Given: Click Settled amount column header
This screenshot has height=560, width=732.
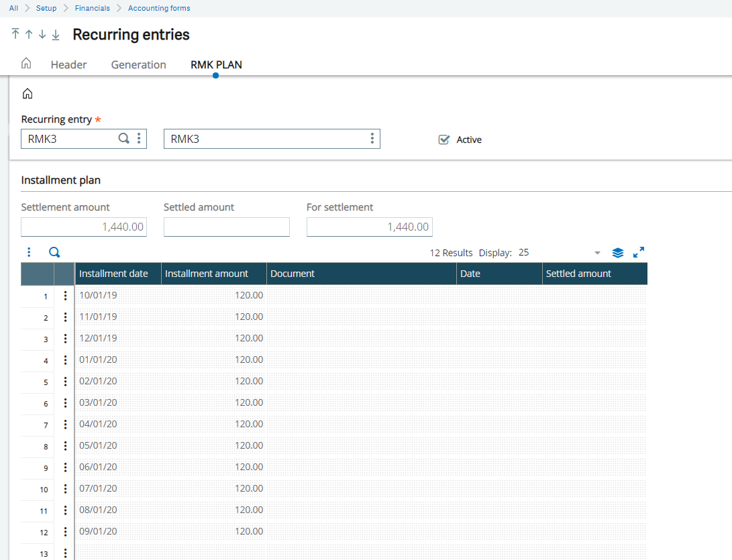Looking at the screenshot, I should click(594, 274).
